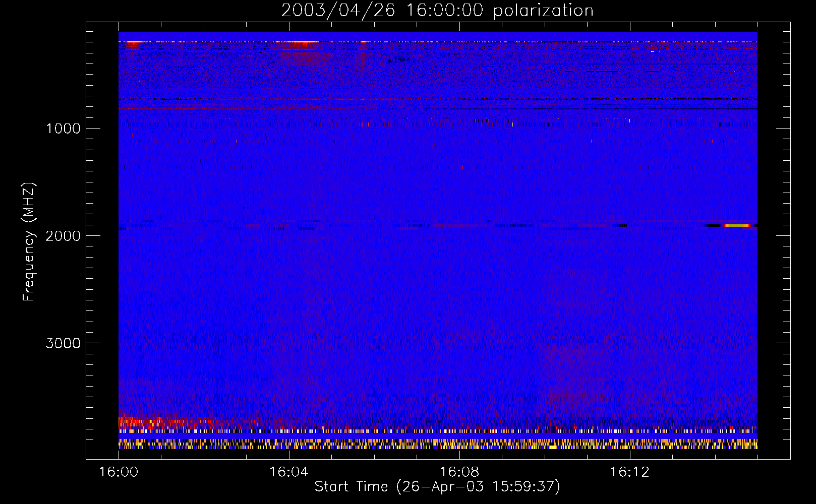
Task: Click the plot title "2003/04/26 16:00:00 polarization"
Action: tap(437, 11)
